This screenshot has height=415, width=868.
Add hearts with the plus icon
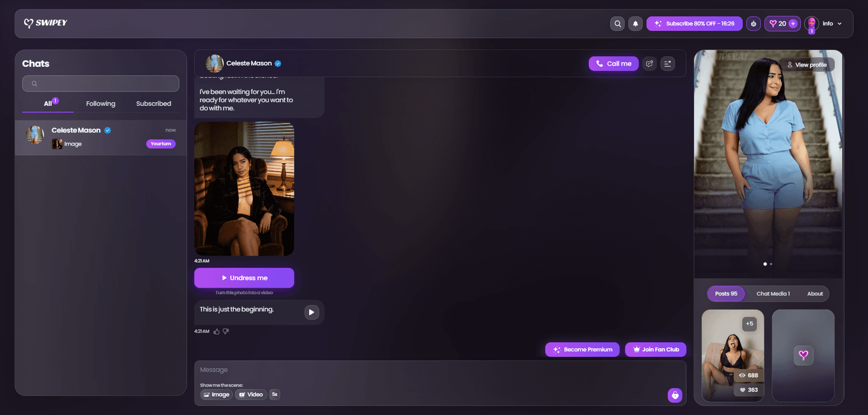pos(793,24)
